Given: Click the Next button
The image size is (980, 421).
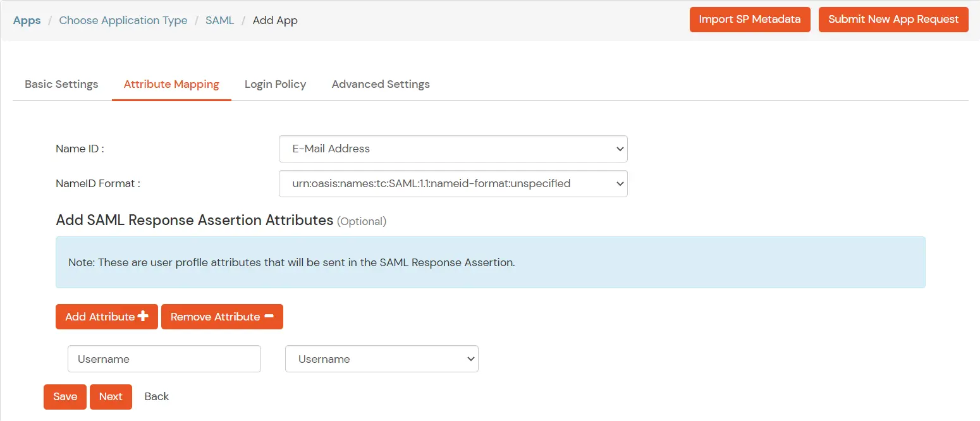Looking at the screenshot, I should coord(111,396).
